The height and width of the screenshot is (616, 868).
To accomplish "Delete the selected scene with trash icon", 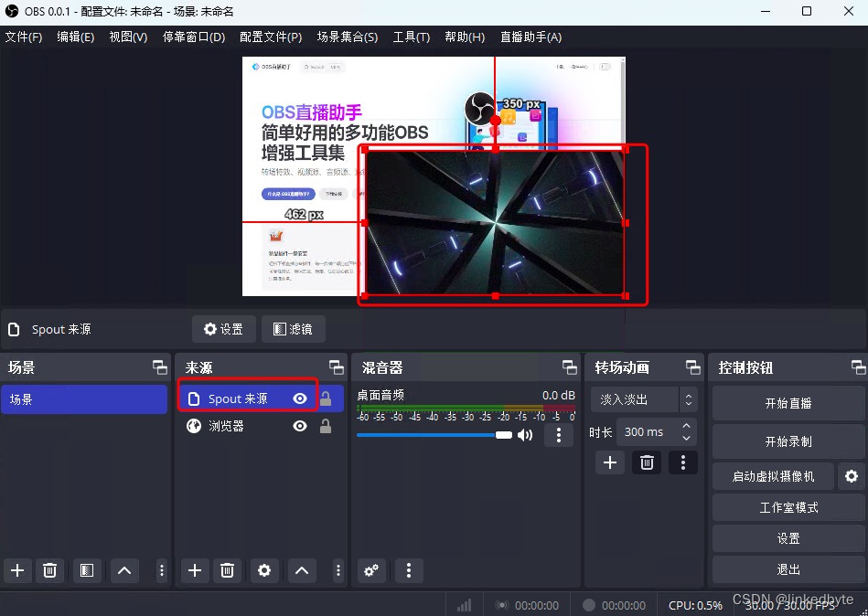I will [49, 570].
